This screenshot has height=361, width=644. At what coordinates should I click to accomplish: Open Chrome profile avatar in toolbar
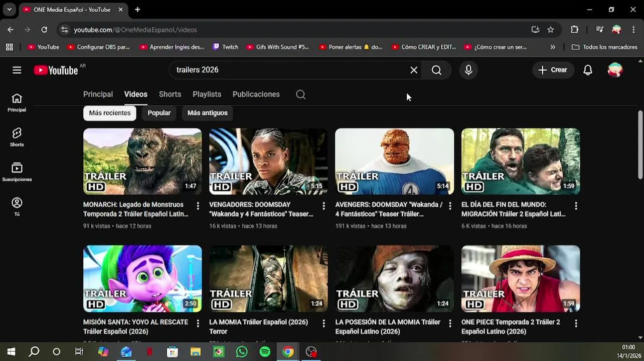point(616,30)
